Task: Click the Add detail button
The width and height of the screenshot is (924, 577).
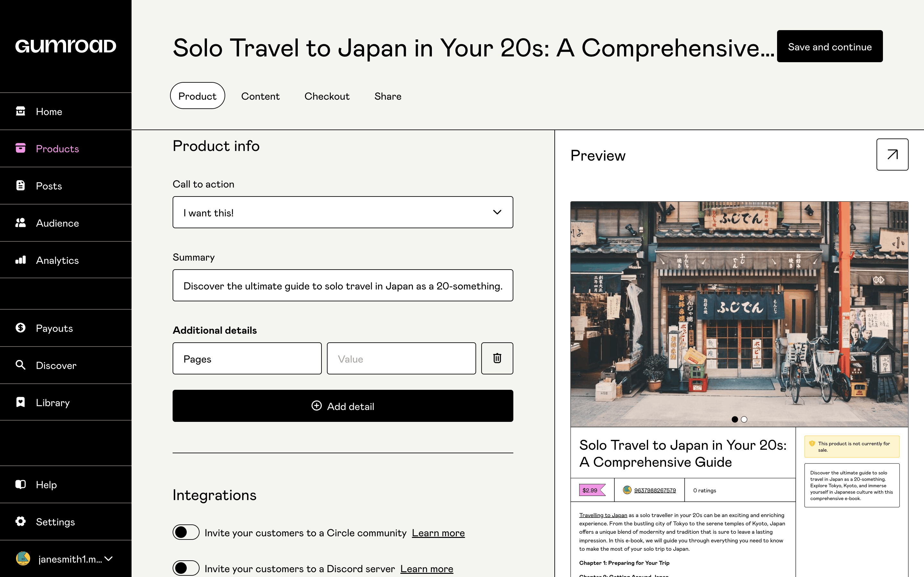Action: coord(343,406)
